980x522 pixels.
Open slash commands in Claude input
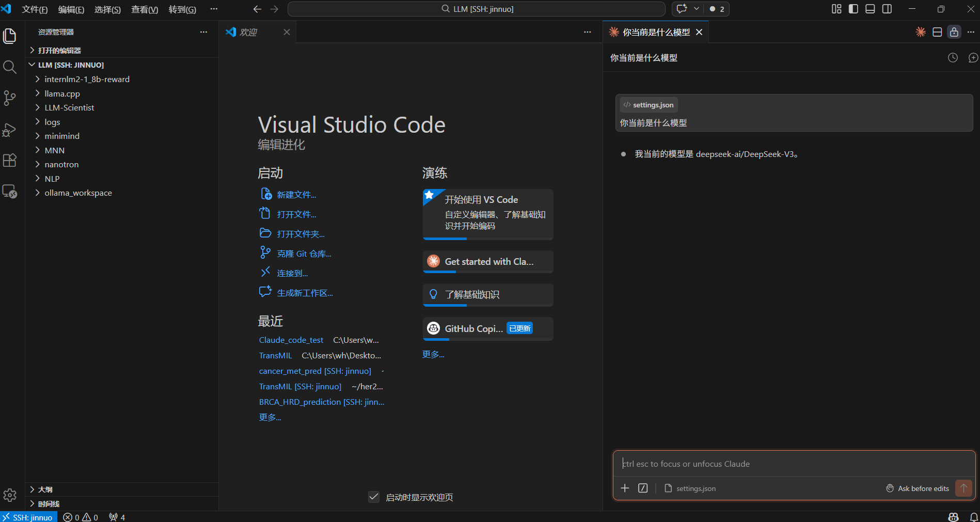643,488
